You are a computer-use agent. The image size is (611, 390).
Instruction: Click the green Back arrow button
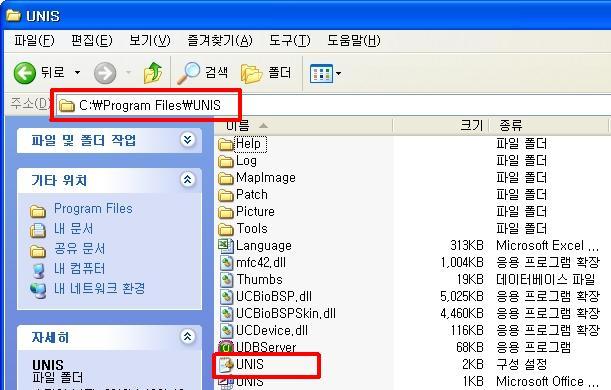coord(25,73)
